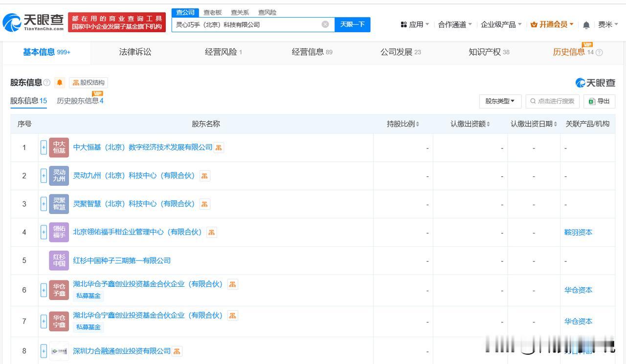Click 中大恒基 company logo thumbnail
626x364 pixels.
pos(59,148)
